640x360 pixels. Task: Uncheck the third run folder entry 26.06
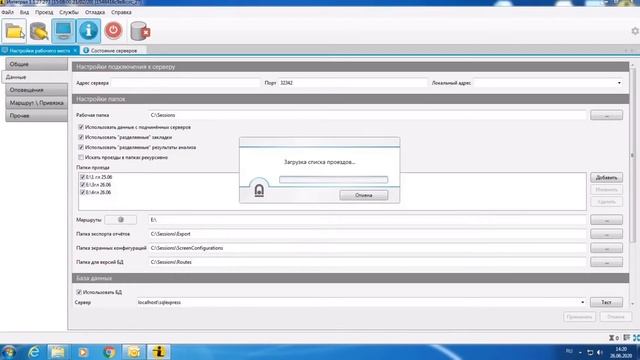tap(82, 192)
